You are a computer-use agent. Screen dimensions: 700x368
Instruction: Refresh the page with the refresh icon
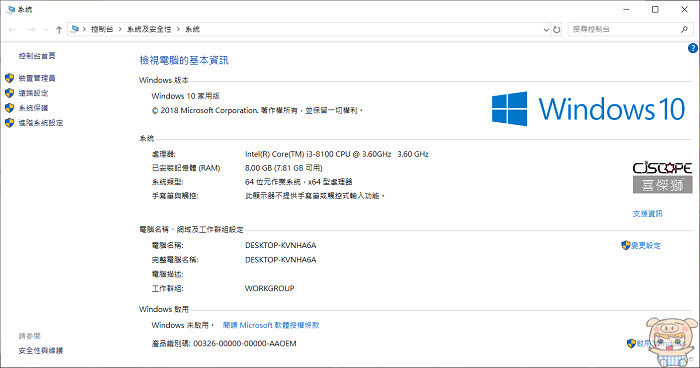point(557,29)
